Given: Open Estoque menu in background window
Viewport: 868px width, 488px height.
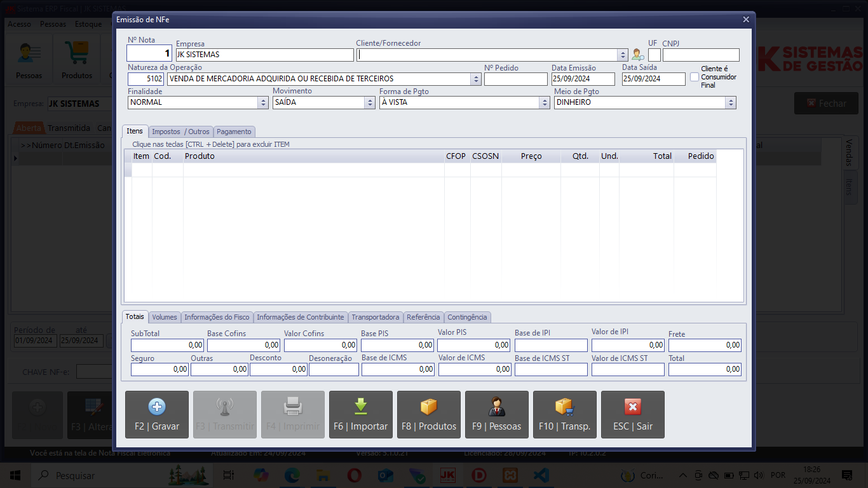Looking at the screenshot, I should (88, 24).
